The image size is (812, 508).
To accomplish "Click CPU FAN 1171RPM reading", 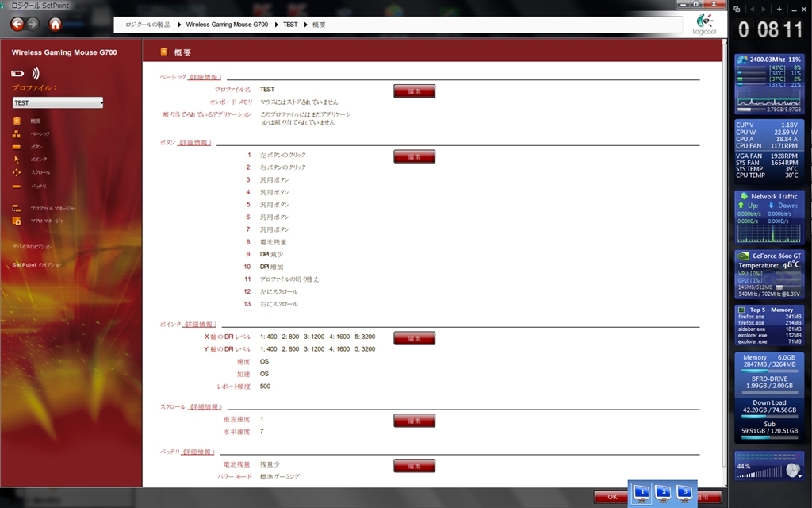I will click(x=767, y=146).
